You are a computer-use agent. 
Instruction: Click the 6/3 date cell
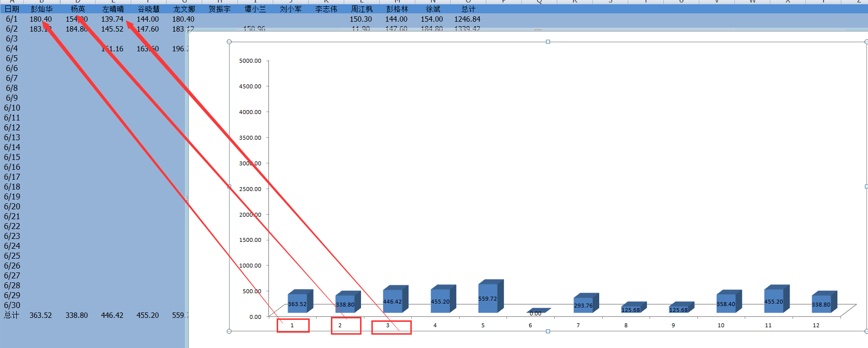click(12, 39)
